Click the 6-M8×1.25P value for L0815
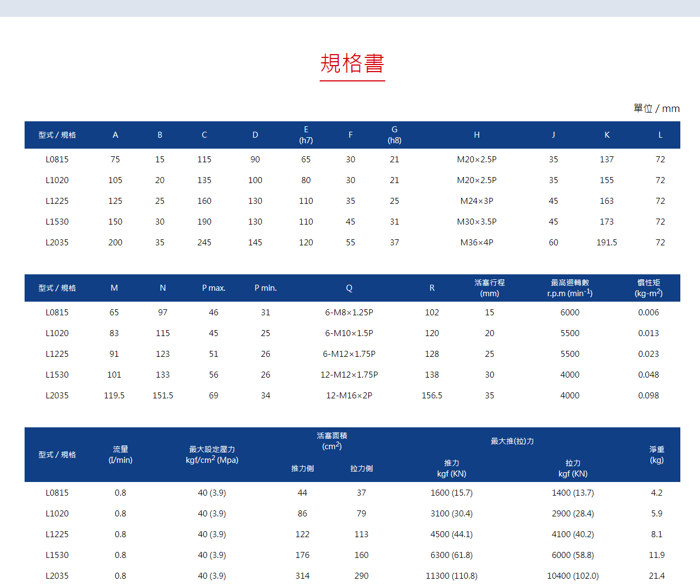 (x=349, y=312)
